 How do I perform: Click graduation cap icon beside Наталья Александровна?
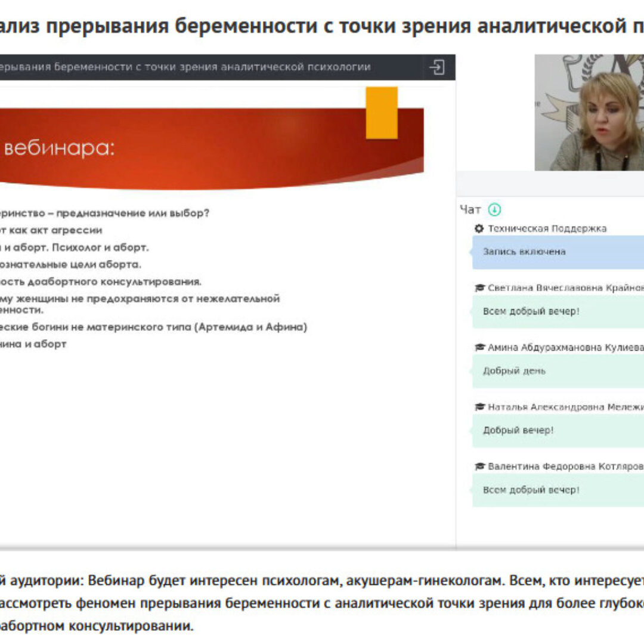[479, 407]
